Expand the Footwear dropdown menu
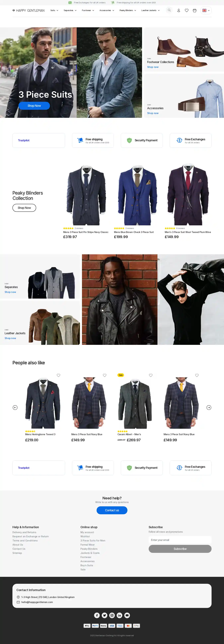224x644 pixels. click(x=88, y=10)
